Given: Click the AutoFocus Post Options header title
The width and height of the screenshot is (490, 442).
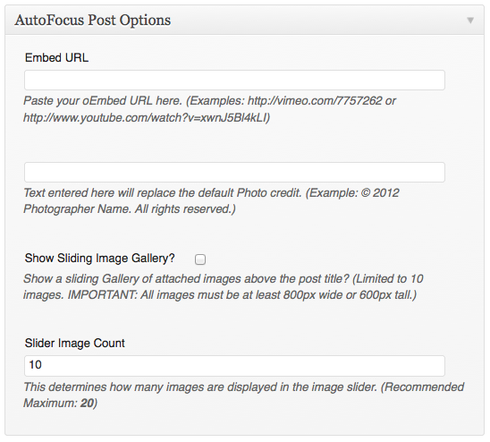Looking at the screenshot, I should pyautogui.click(x=93, y=20).
